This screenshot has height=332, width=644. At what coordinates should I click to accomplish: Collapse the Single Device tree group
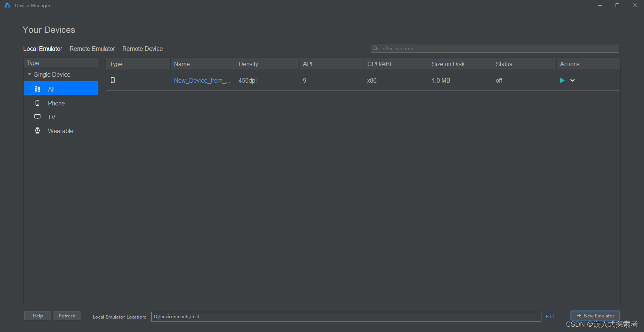[30, 74]
